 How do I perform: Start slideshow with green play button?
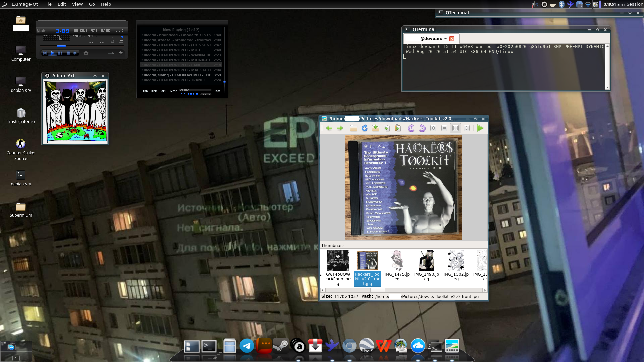[x=480, y=128]
